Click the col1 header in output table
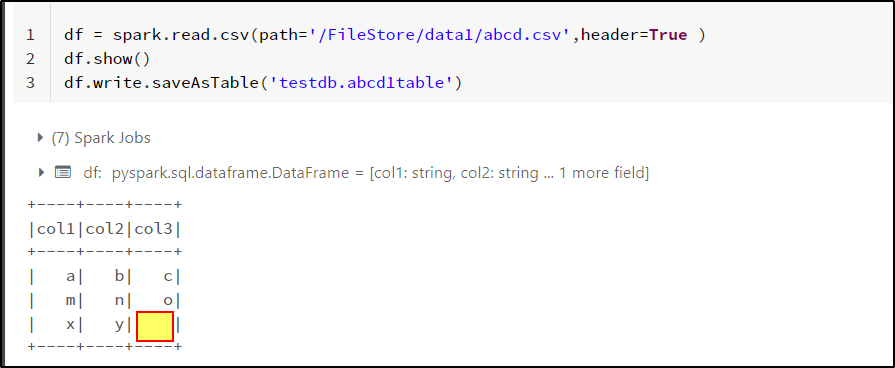The width and height of the screenshot is (895, 368). pos(56,229)
